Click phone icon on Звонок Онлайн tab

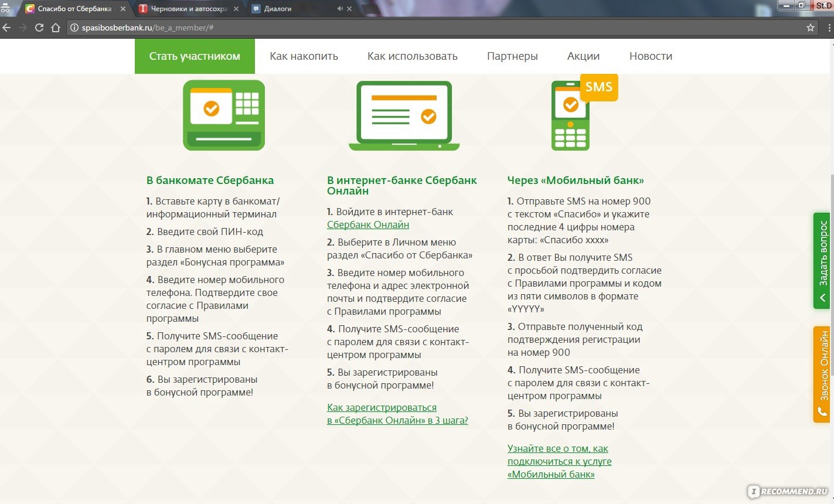click(822, 412)
